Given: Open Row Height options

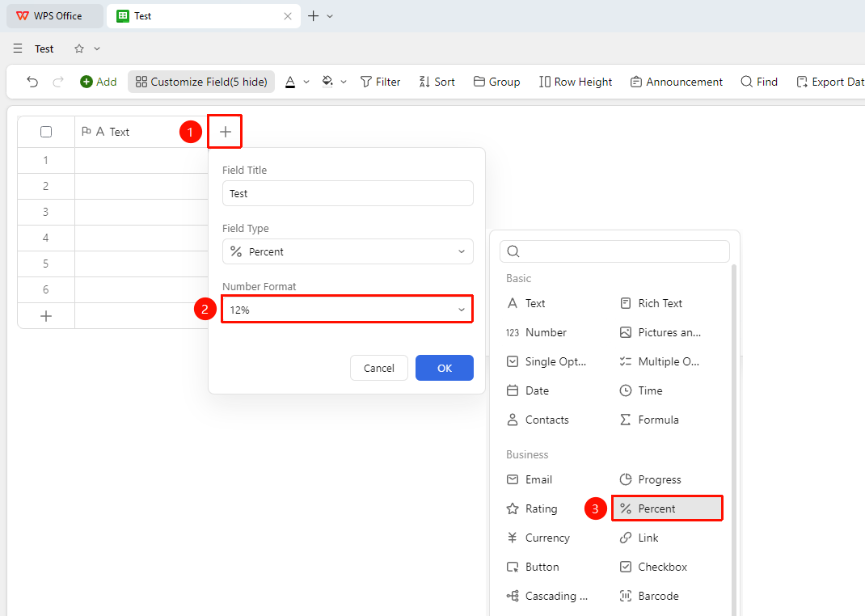Looking at the screenshot, I should pyautogui.click(x=576, y=82).
